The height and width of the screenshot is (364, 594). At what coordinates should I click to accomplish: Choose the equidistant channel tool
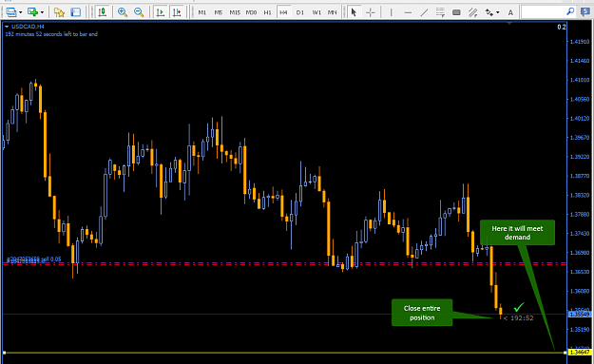click(472, 12)
